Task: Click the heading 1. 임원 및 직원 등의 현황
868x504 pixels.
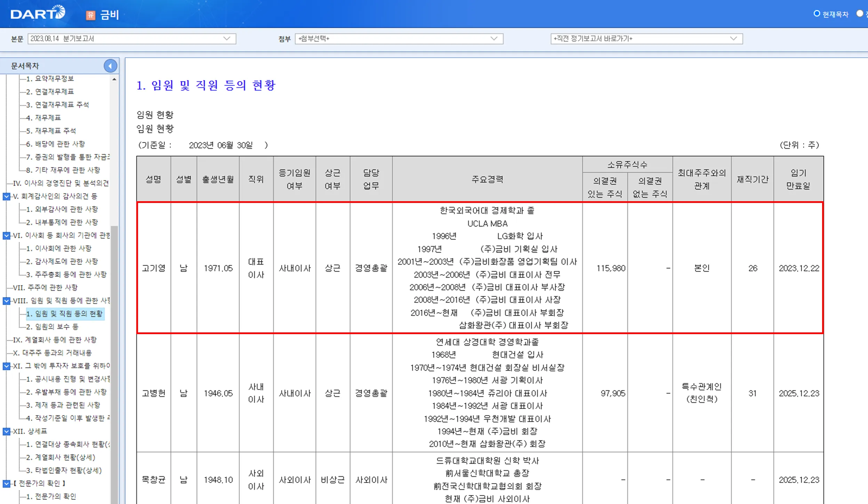Action: pos(206,85)
